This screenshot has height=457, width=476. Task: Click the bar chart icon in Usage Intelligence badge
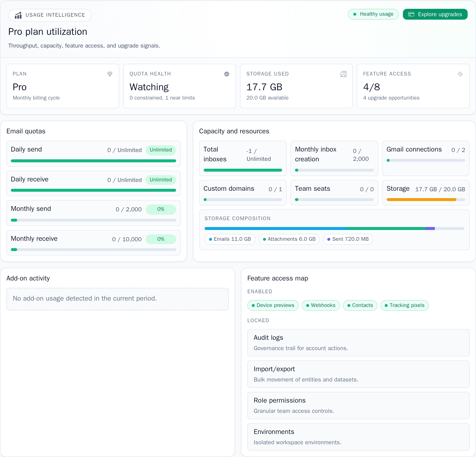18,15
